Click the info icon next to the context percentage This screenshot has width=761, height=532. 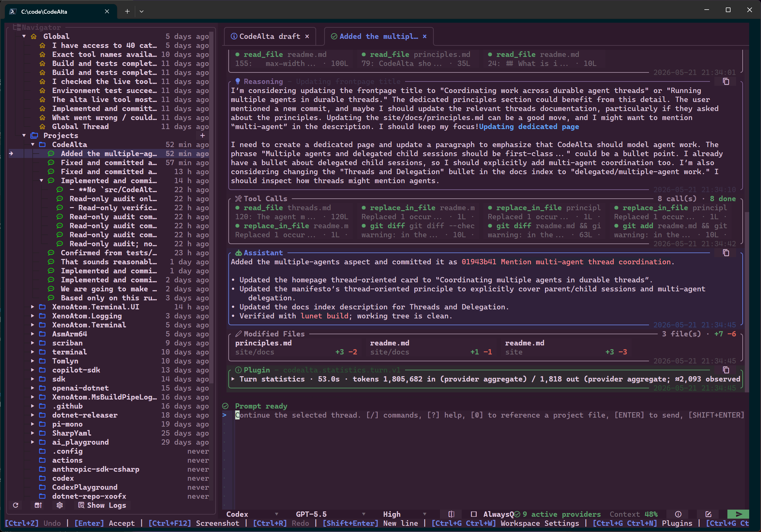(x=678, y=514)
